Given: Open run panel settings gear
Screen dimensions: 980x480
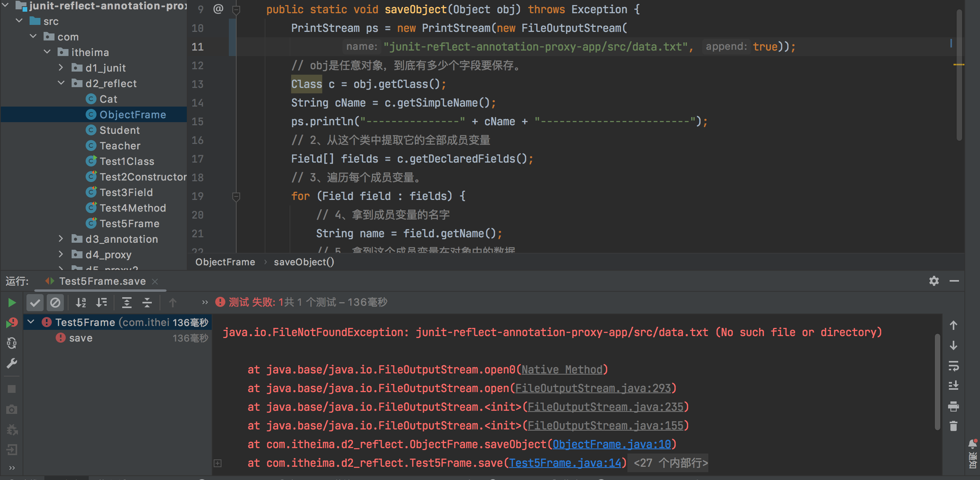Looking at the screenshot, I should pyautogui.click(x=934, y=281).
